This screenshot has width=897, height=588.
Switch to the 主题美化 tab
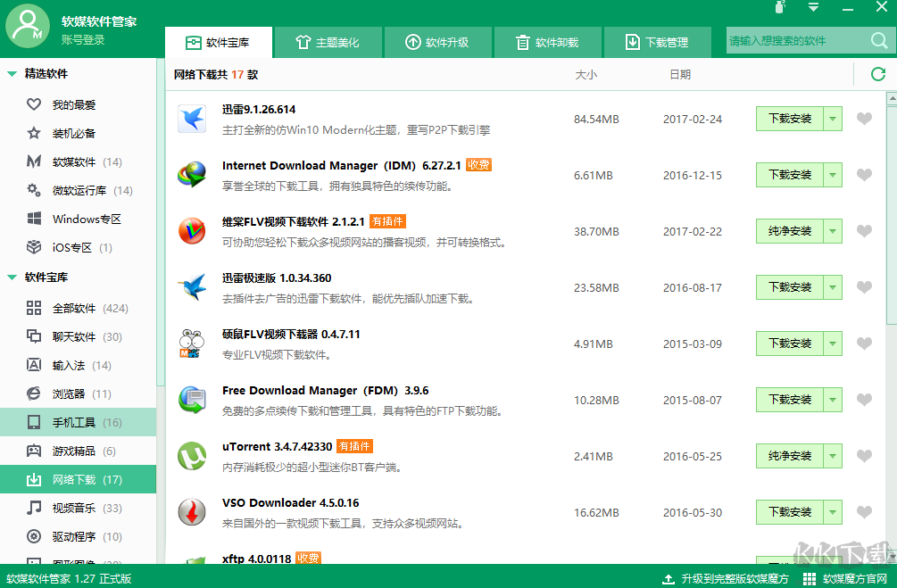pyautogui.click(x=328, y=42)
